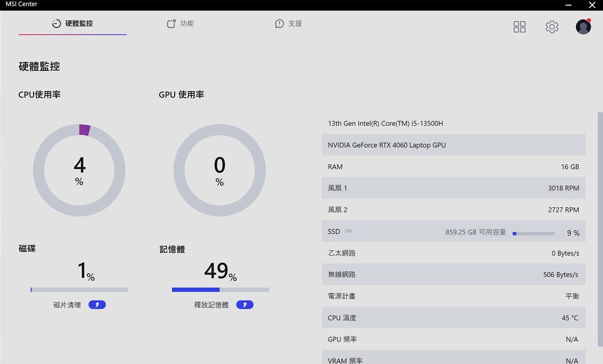The height and width of the screenshot is (364, 603).
Task: Click the GPU 頻率 N/A value
Action: pyautogui.click(x=572, y=339)
